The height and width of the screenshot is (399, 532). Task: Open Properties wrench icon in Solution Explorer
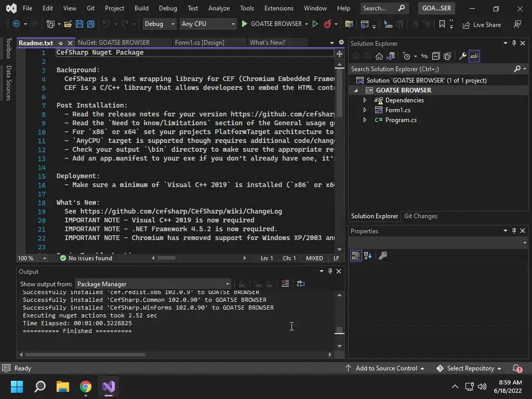pyautogui.click(x=462, y=56)
